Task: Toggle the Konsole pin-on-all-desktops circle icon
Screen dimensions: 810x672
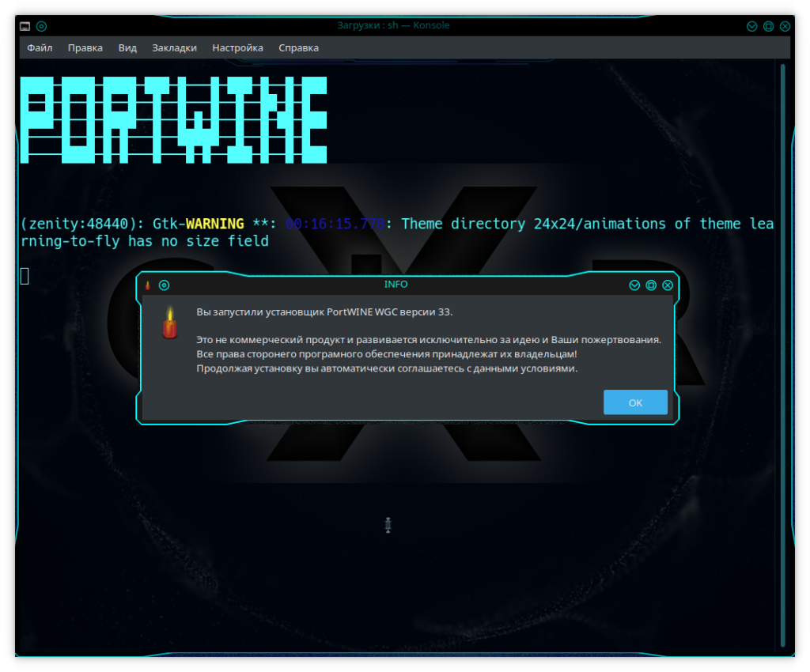Action: [x=41, y=26]
